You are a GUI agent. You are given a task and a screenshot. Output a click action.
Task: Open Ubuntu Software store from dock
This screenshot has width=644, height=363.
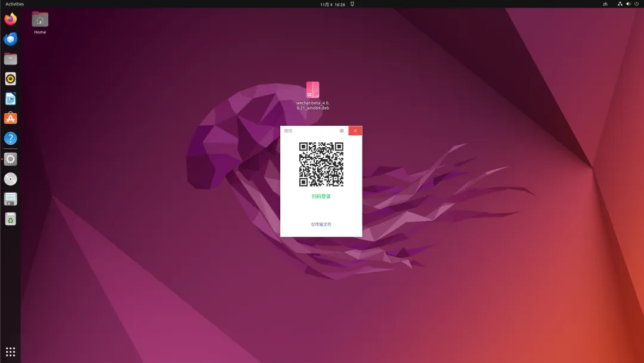(11, 119)
